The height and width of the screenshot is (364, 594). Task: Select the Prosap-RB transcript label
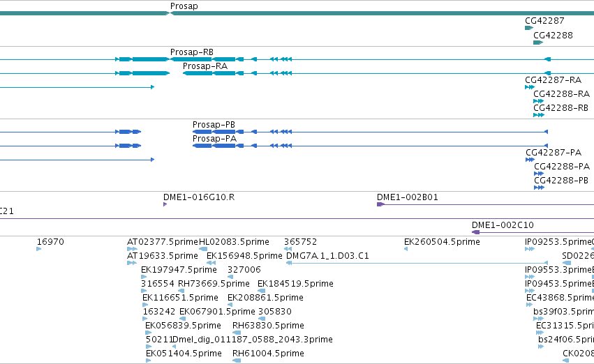coord(192,52)
